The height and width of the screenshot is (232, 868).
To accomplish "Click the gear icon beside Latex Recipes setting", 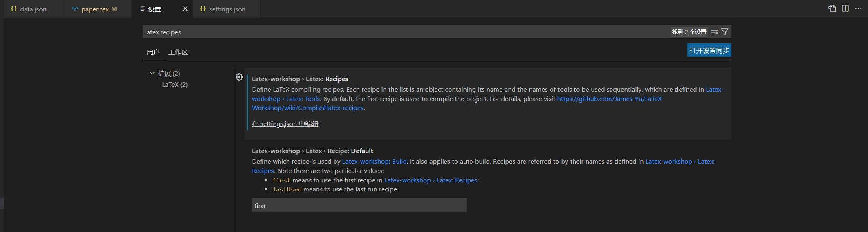I will [x=239, y=77].
